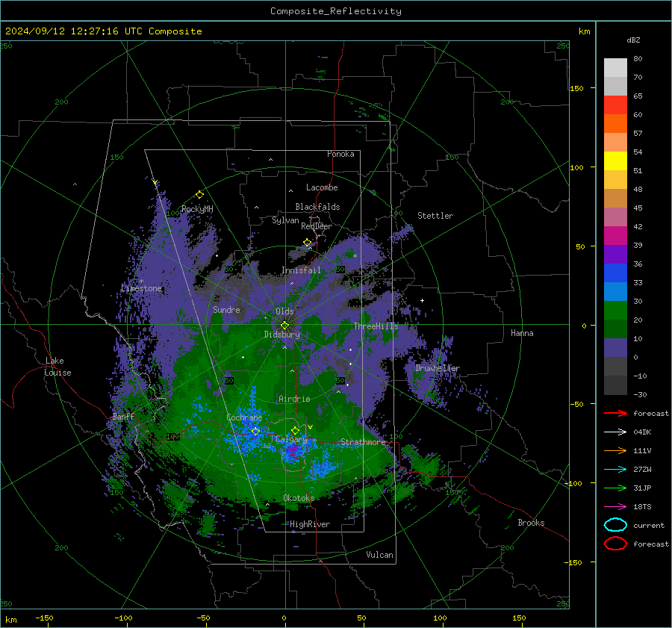Click the red forecast arrow legend icon

[x=615, y=413]
